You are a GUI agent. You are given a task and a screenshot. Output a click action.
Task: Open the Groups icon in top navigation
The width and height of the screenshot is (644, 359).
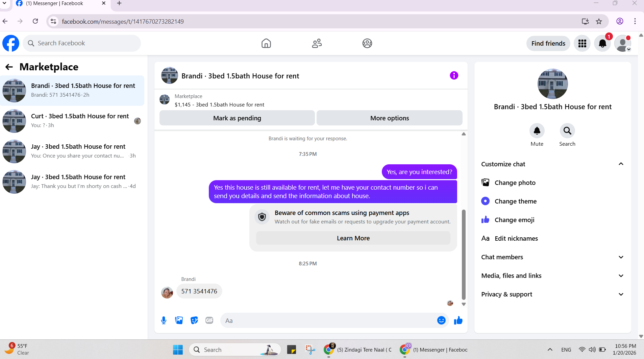coord(367,43)
